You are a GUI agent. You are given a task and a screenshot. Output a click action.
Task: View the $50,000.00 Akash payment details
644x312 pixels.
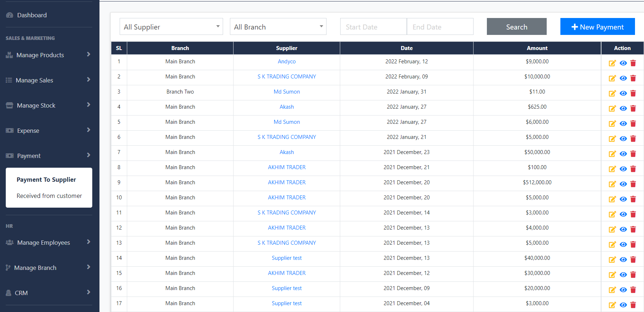coord(623,154)
